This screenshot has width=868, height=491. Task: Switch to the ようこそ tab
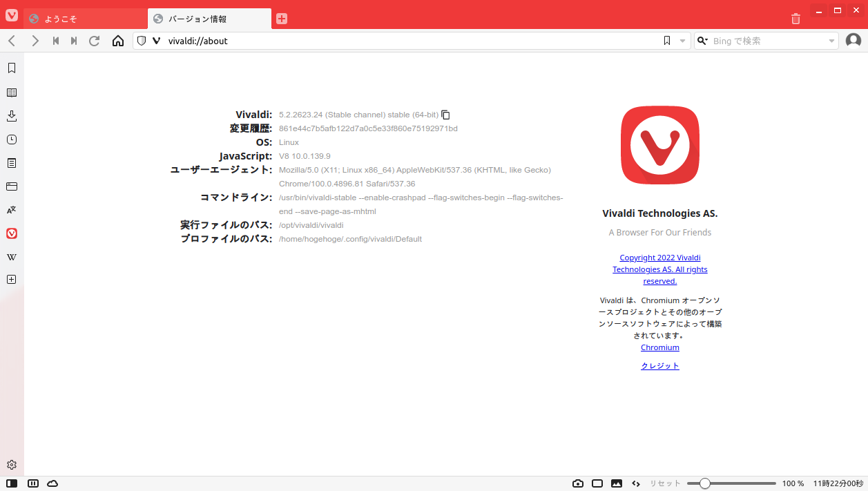(86, 19)
